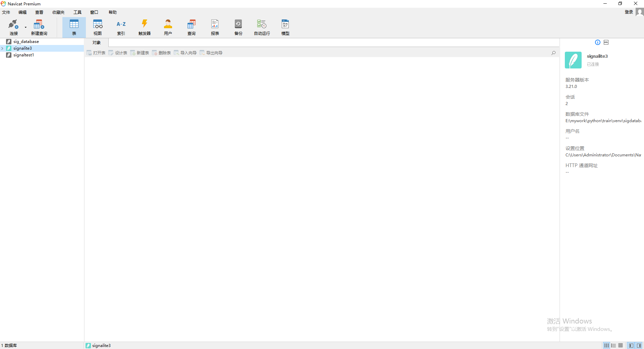The width and height of the screenshot is (644, 349).
Task: Click the 索引 (Index) A-Z icon
Action: pyautogui.click(x=121, y=27)
